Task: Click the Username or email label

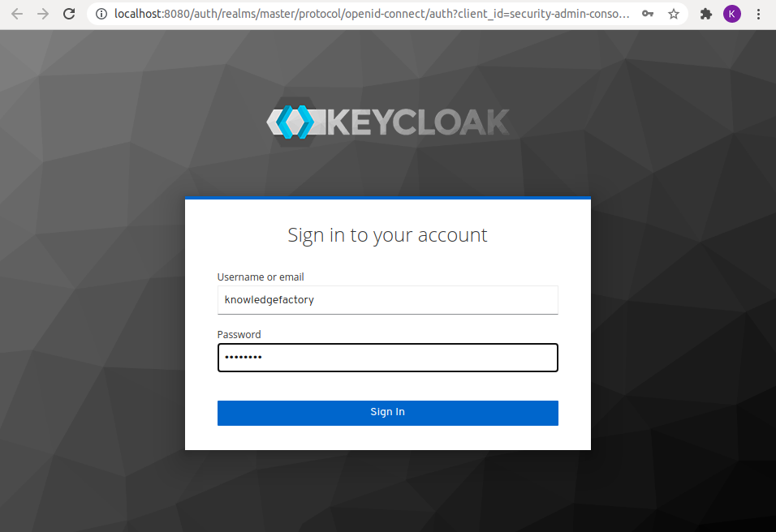Action: click(260, 277)
